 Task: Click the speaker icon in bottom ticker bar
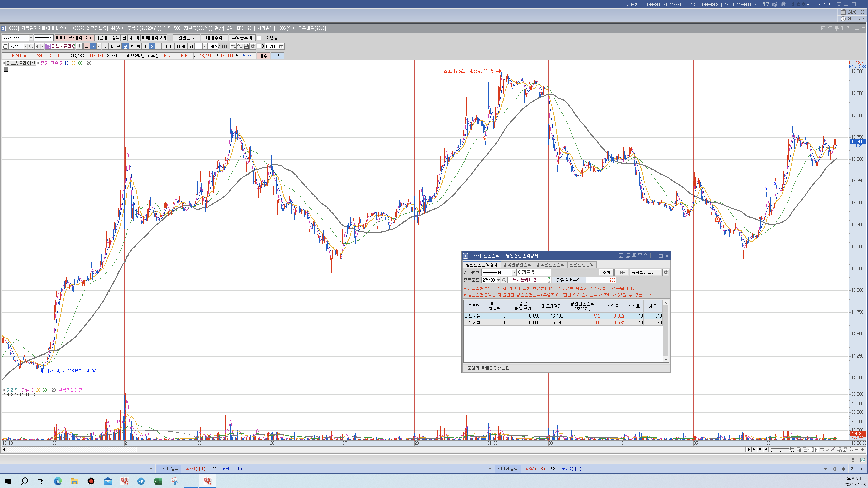[x=843, y=469]
